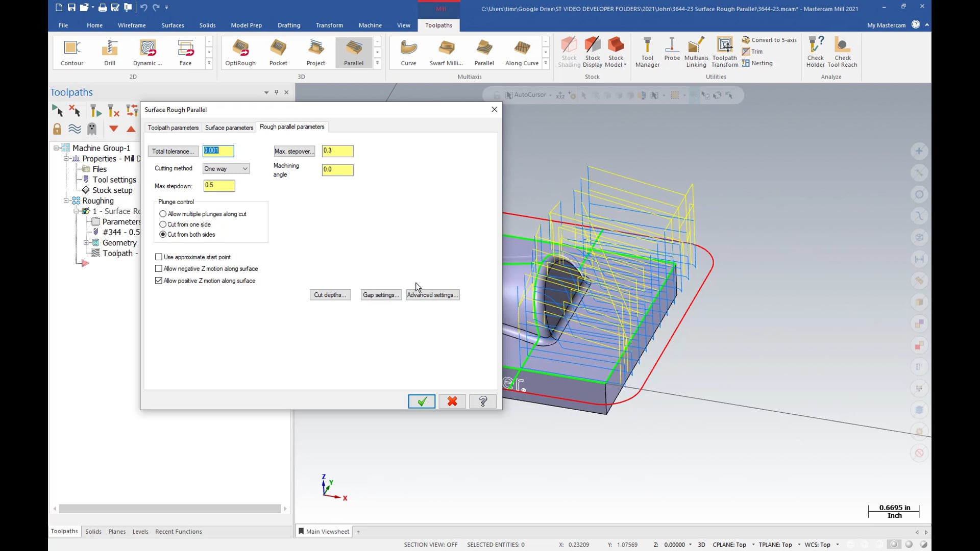
Task: Switch to Surface parameters tab
Action: (229, 127)
